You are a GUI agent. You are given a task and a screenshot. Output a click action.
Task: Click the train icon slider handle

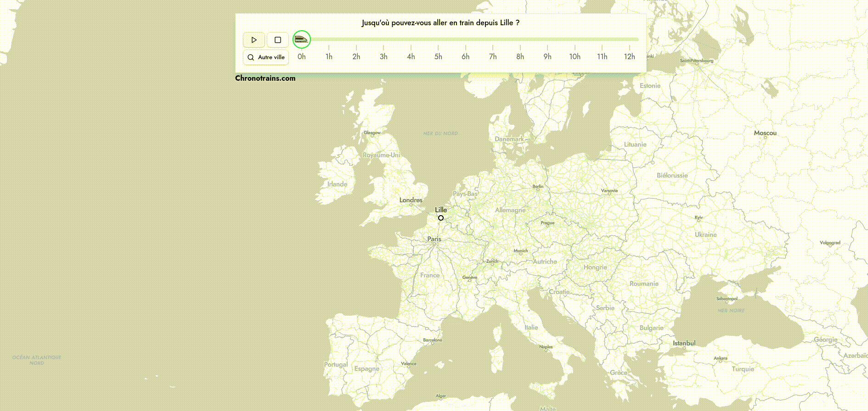coord(301,39)
